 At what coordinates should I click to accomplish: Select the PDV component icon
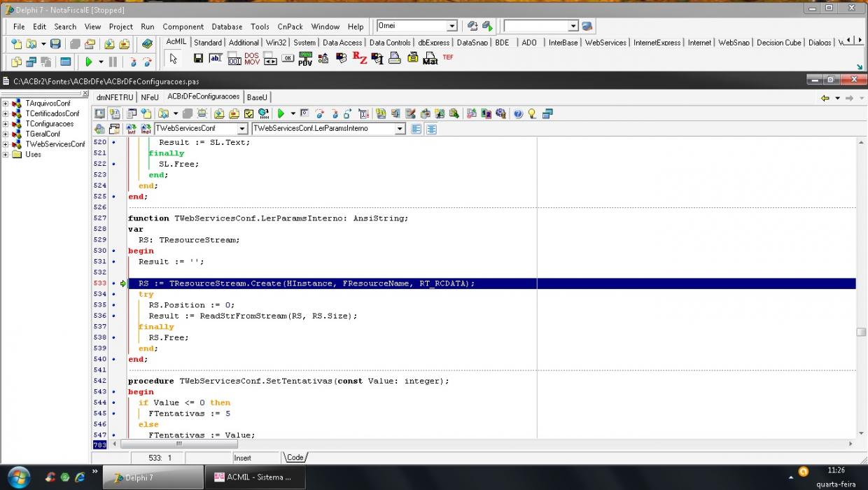(305, 59)
